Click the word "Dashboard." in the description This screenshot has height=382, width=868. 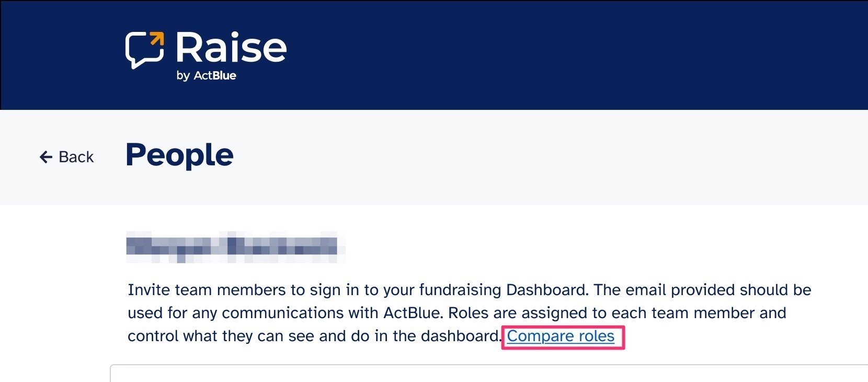pyautogui.click(x=547, y=290)
